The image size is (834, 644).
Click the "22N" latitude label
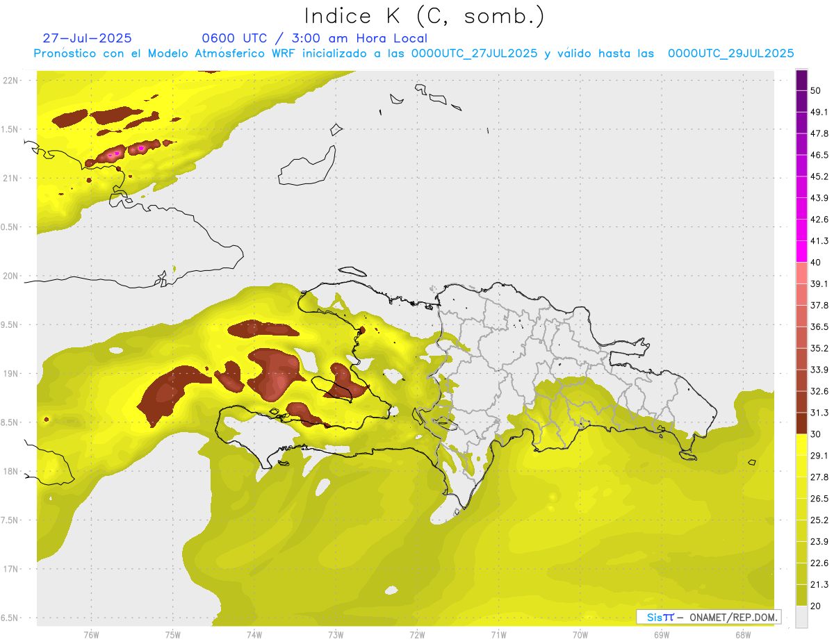11,80
